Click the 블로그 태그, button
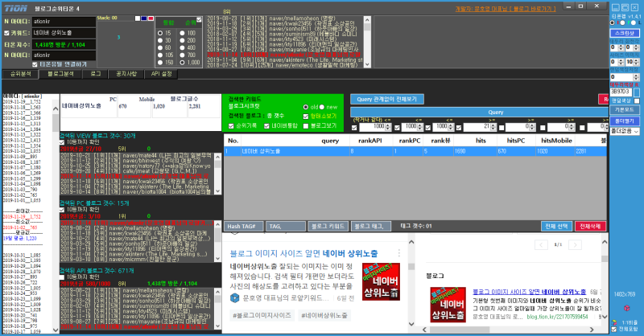644x336 pixels. [371, 226]
